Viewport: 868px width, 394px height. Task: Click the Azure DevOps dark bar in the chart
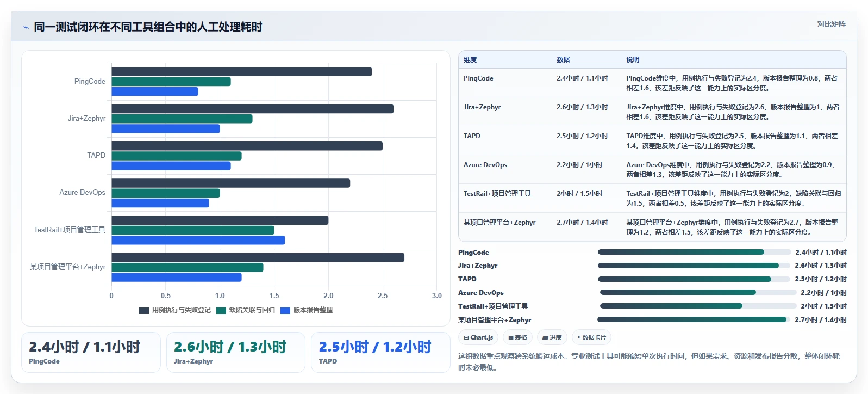click(231, 183)
